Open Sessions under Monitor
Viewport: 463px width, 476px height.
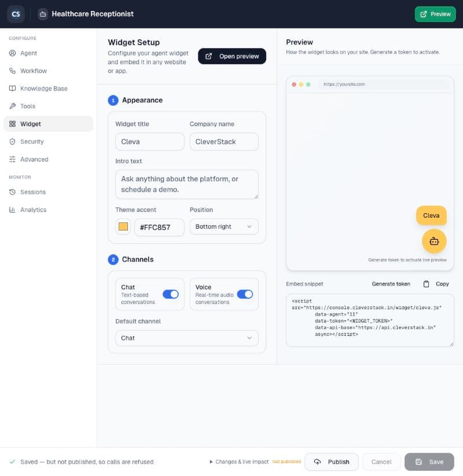coord(48,192)
